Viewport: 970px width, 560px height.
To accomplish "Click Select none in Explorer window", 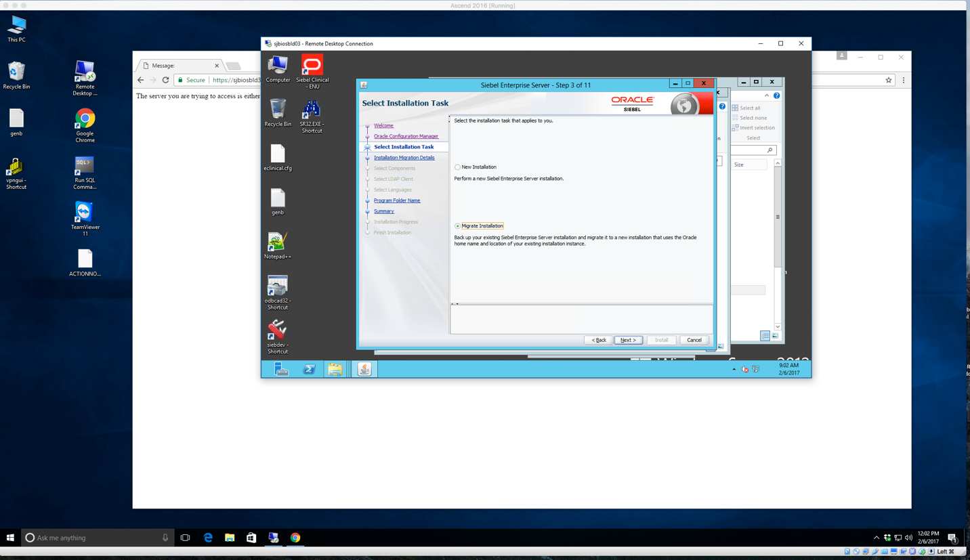I will click(748, 118).
